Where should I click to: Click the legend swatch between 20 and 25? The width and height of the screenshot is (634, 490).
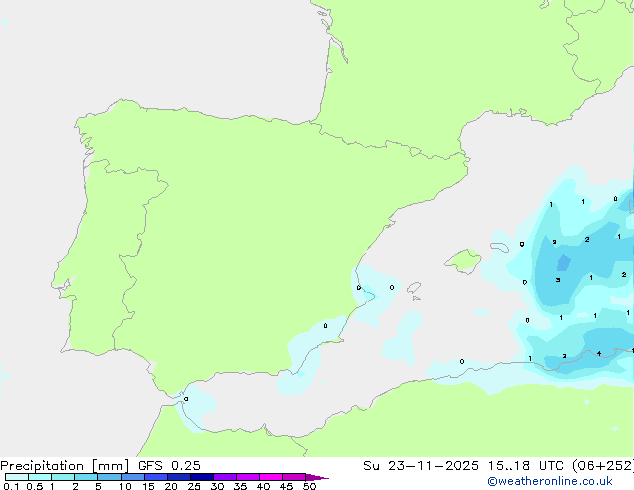(179, 477)
